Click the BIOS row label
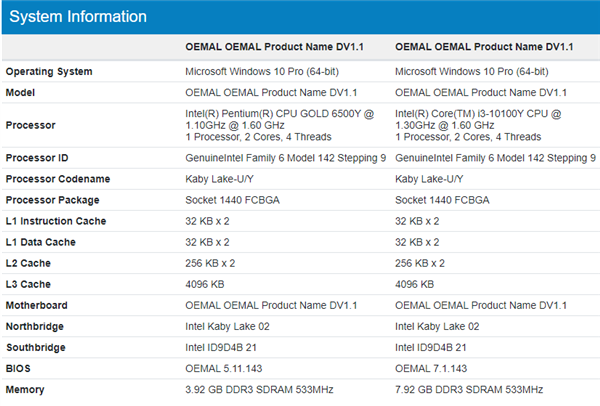The width and height of the screenshot is (600, 406). [x=19, y=367]
